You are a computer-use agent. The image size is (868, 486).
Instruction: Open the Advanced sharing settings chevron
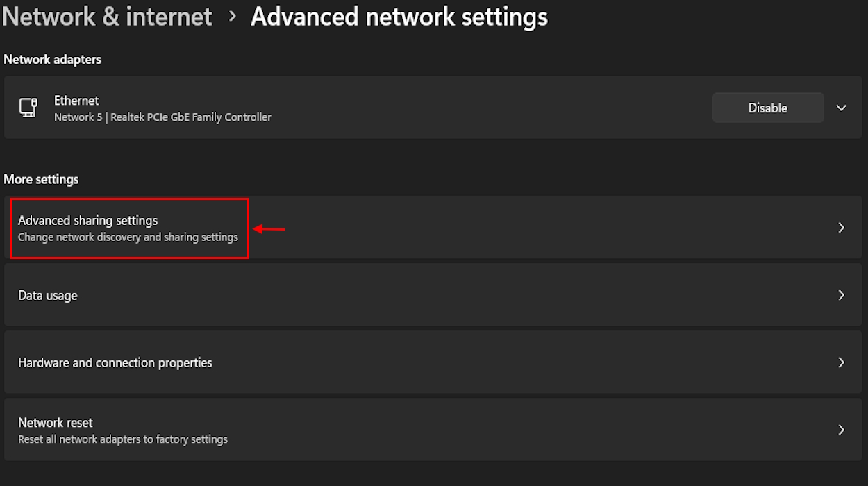tap(841, 227)
